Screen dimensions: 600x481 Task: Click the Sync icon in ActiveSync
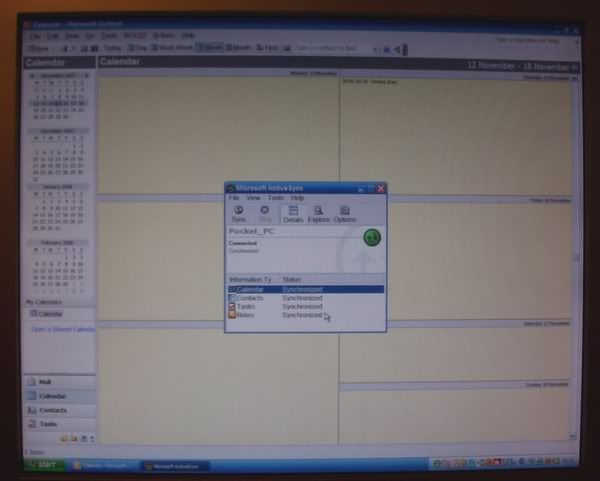point(238,213)
